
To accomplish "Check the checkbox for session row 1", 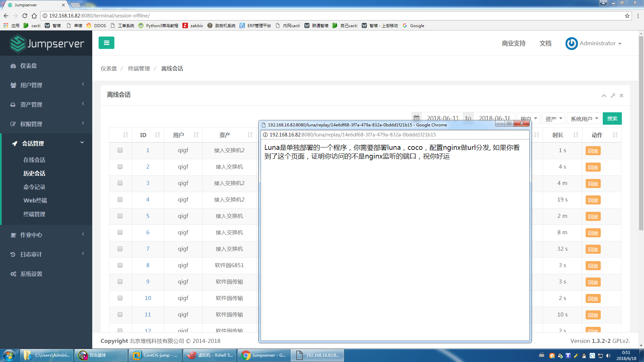I will coord(120,150).
